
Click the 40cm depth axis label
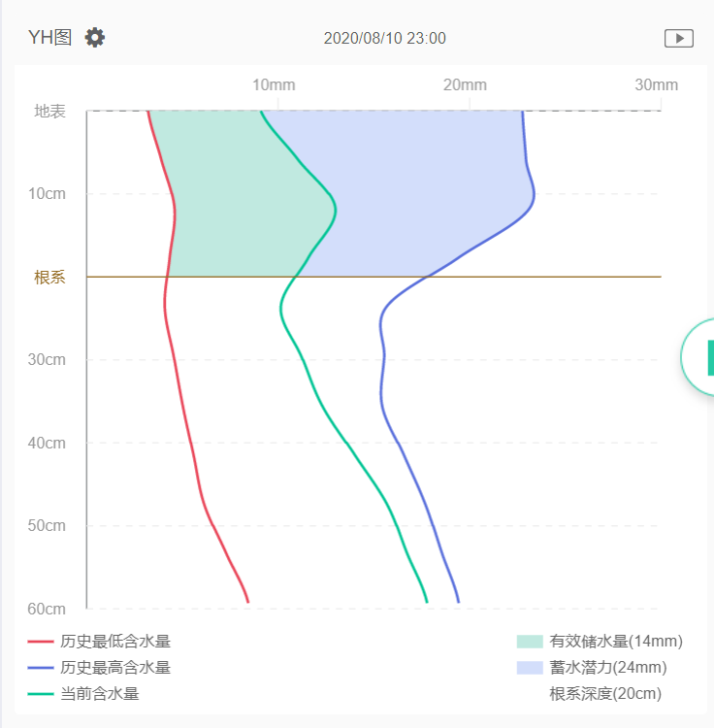tap(47, 444)
